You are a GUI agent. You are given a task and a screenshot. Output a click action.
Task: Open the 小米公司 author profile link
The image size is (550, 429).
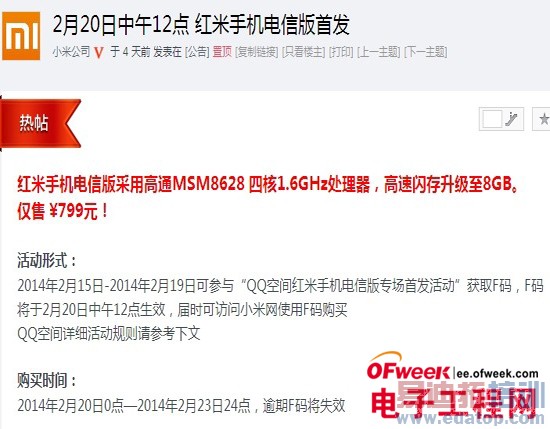coord(72,52)
